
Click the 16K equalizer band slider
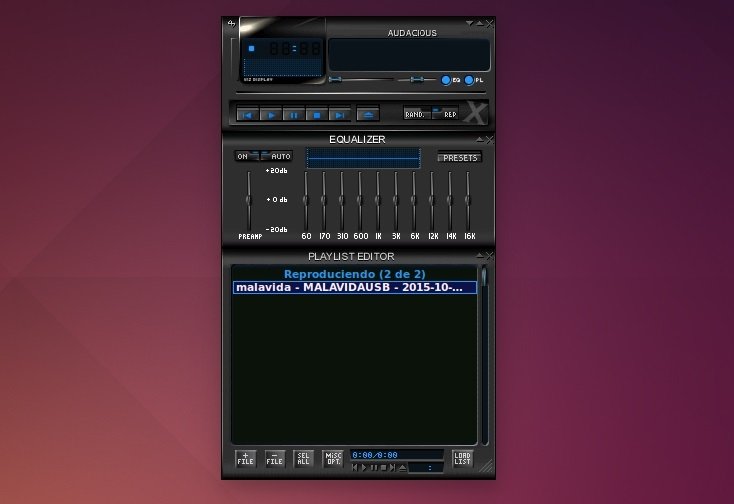[x=468, y=200]
